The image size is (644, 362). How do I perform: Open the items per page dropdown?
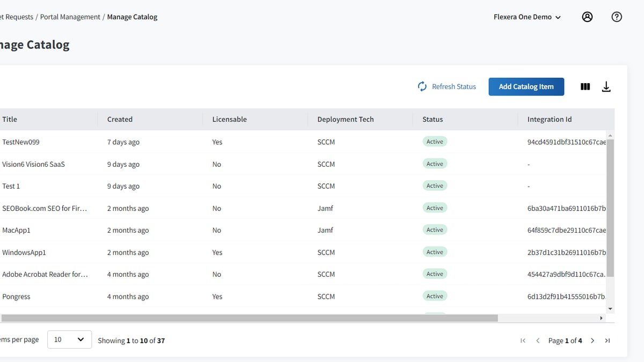(69, 339)
